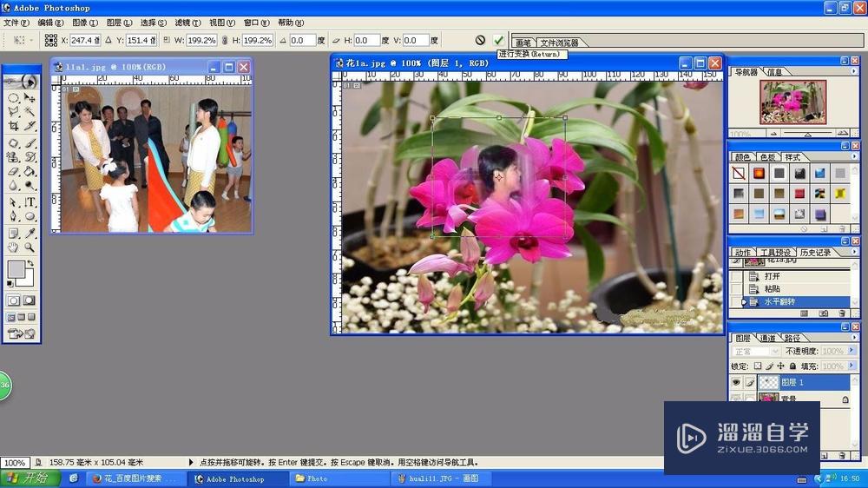Open Photo folder in the taskbar
This screenshot has width=868, height=488.
click(340, 478)
